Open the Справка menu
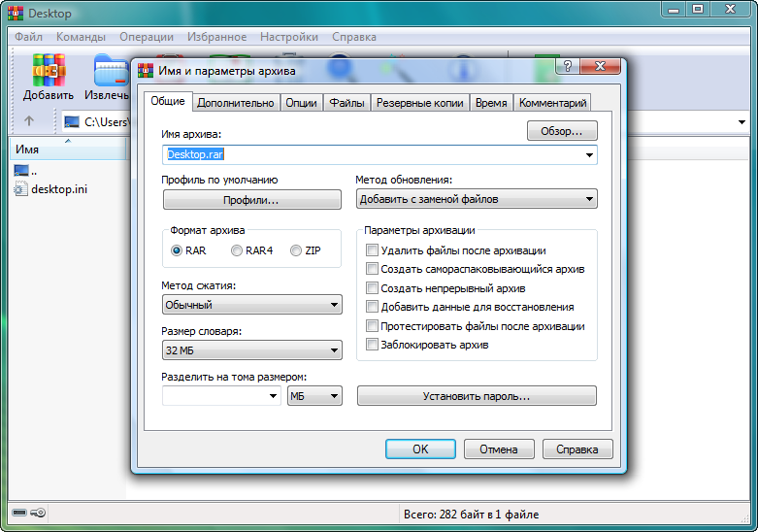Image resolution: width=758 pixels, height=532 pixels. click(354, 37)
